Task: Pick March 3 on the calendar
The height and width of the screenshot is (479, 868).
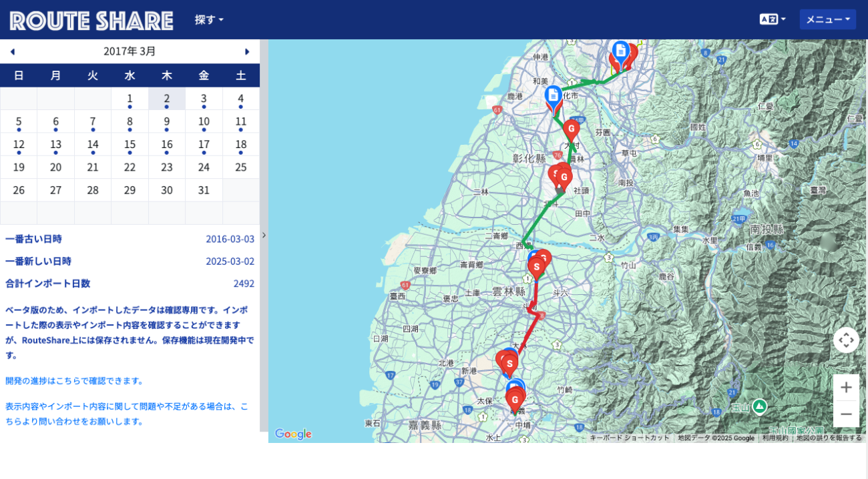Action: (204, 99)
